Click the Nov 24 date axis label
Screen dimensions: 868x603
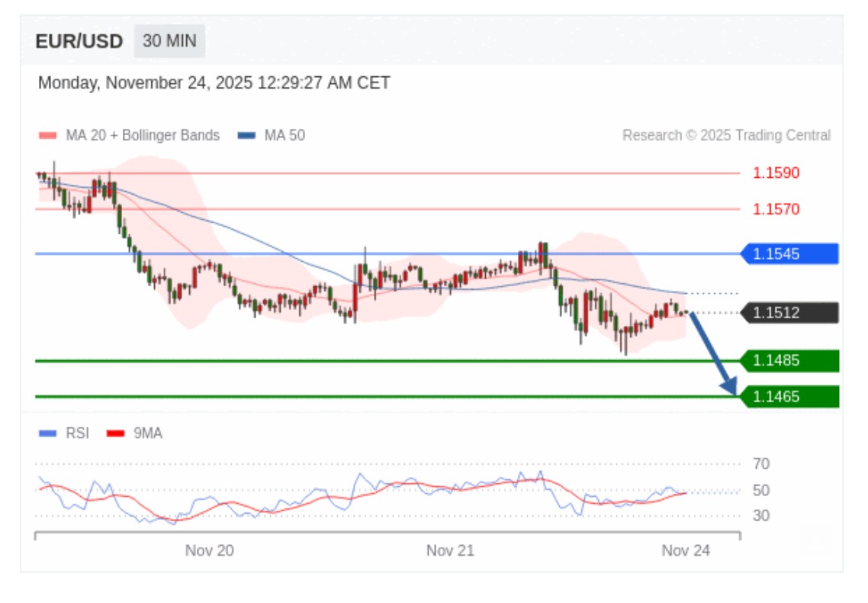[x=685, y=550]
